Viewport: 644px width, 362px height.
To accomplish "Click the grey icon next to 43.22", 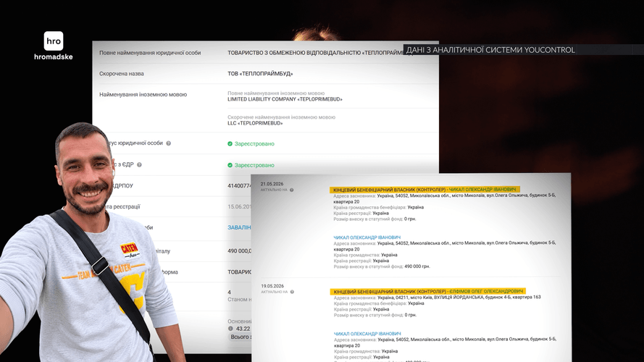I will point(230,329).
